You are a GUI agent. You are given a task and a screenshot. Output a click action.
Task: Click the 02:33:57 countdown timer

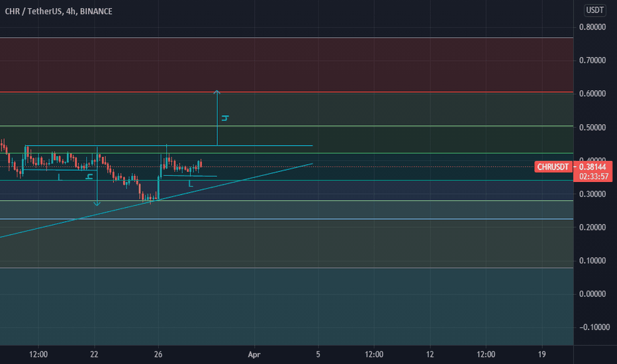tap(594, 177)
